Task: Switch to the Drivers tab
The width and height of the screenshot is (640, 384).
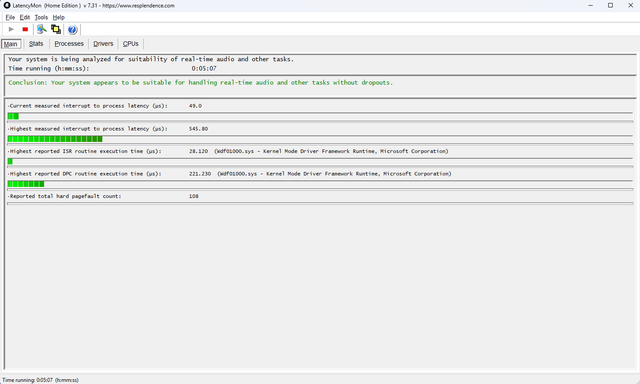Action: pos(103,44)
